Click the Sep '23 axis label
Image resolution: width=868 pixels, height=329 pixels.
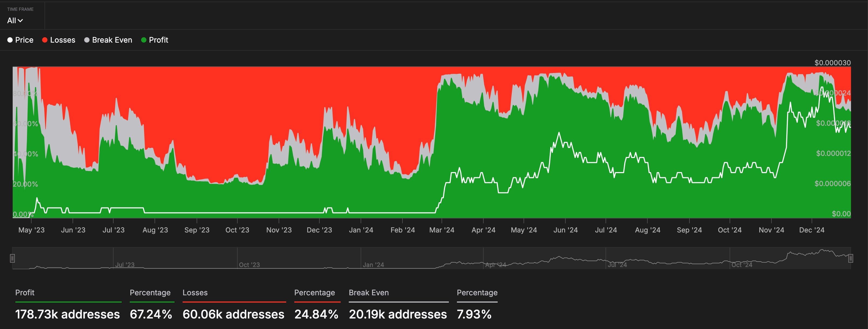point(197,230)
